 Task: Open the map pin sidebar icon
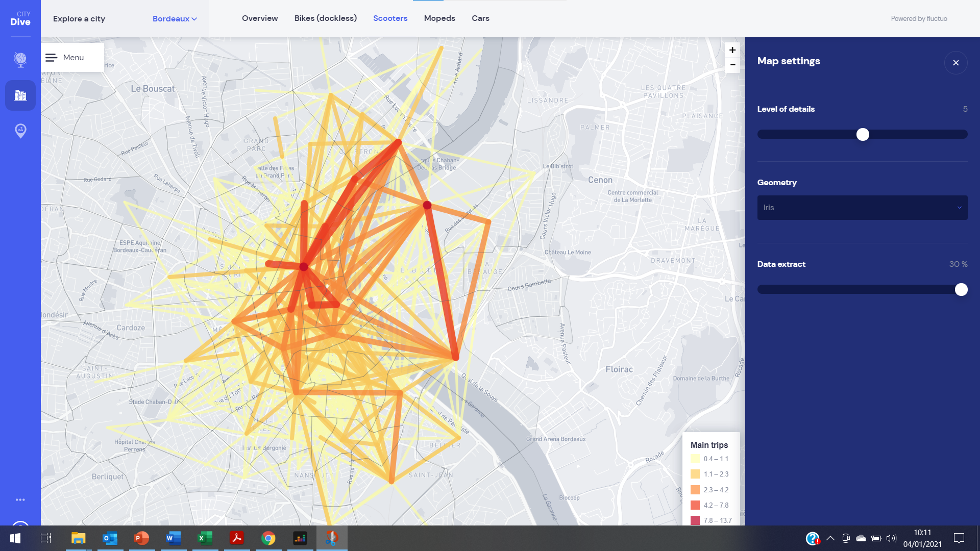20,131
